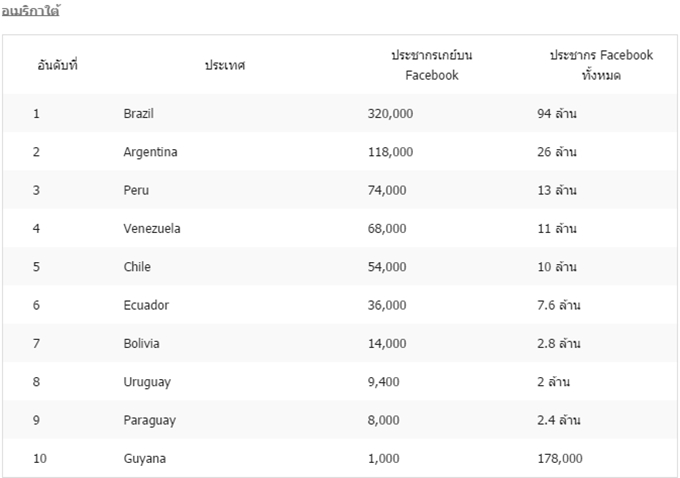Select the Paraguay country cell
This screenshot has height=478, width=680.
[x=150, y=420]
